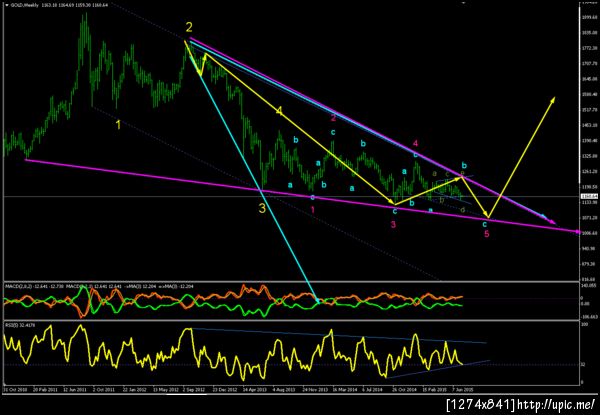This screenshot has height=415, width=600.
Task: Click the triangle icon before GOLD,Weekly
Action: [5, 6]
